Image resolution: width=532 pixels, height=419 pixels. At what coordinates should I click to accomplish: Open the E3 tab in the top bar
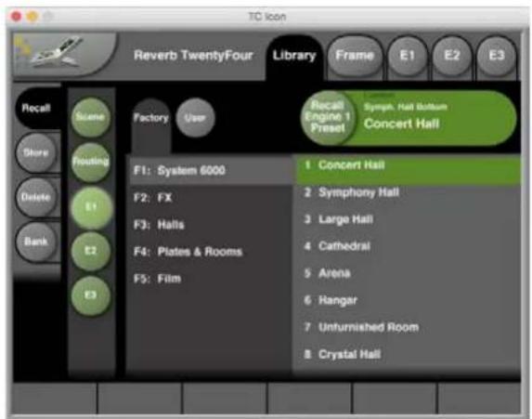[497, 56]
